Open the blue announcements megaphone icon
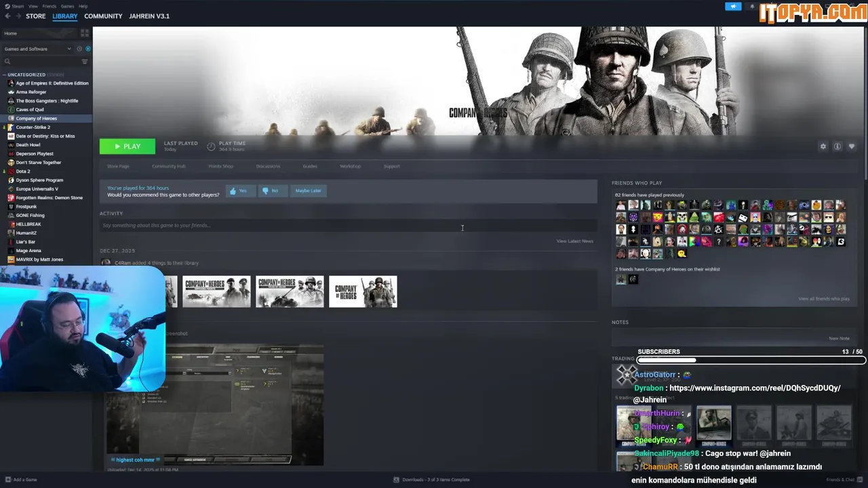This screenshot has height=488, width=868. [733, 6]
